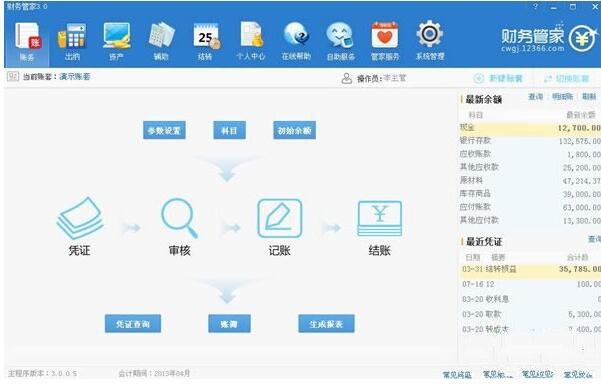Open the 个人中心 document icon
This screenshot has width=601, height=388.
click(251, 42)
